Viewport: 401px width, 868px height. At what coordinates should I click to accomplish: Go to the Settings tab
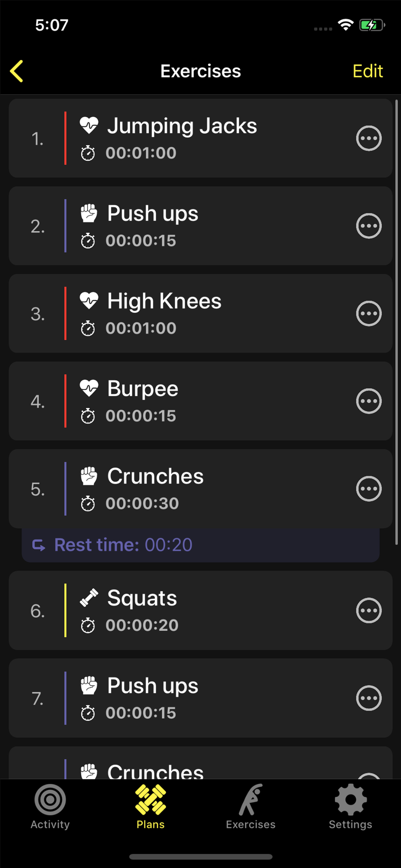350,807
